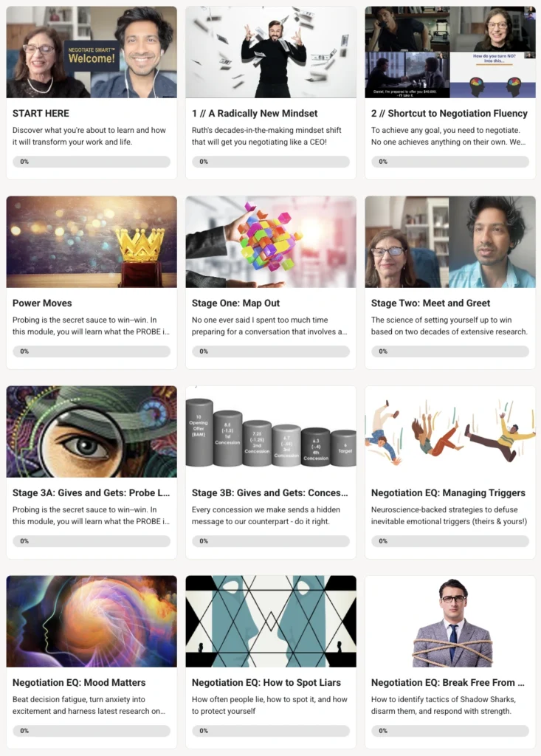Image resolution: width=541 pixels, height=756 pixels.
Task: Click the gray concession cylinders chart image
Action: click(271, 431)
